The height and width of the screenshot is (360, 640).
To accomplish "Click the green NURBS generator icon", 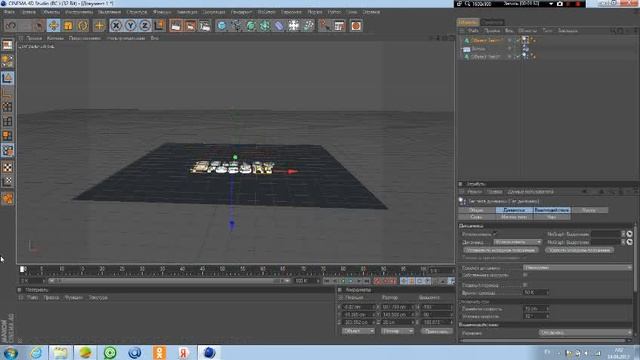I will tap(251, 26).
